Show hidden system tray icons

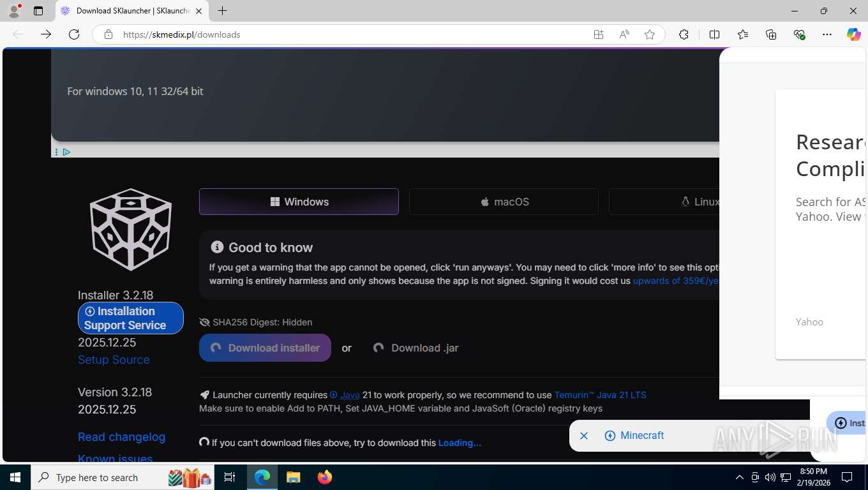[x=740, y=477]
